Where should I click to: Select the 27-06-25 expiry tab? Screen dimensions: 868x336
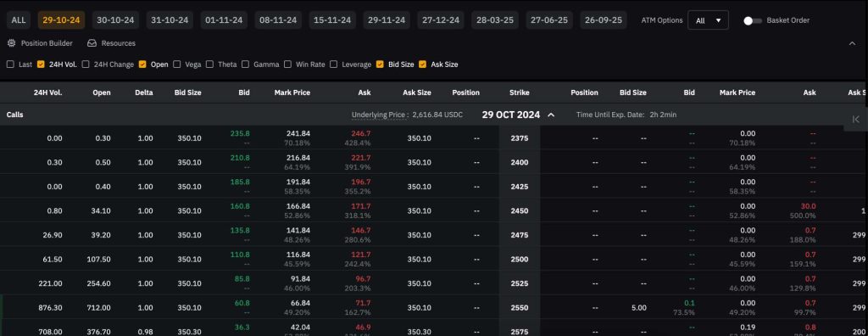[549, 20]
